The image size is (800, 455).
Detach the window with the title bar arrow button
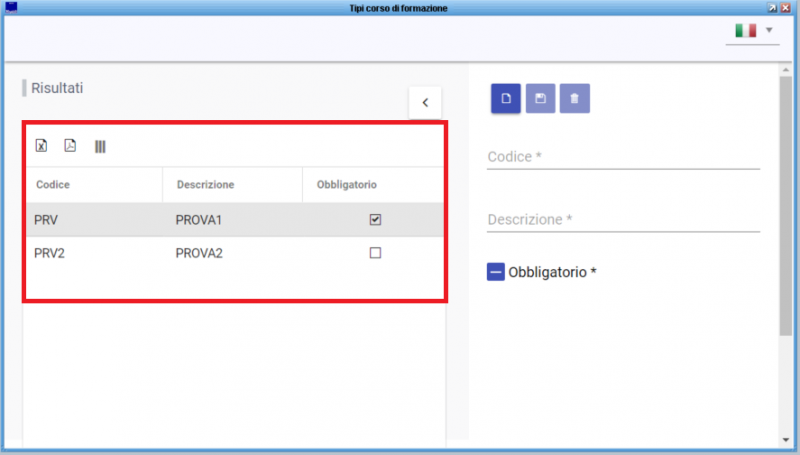coord(772,8)
